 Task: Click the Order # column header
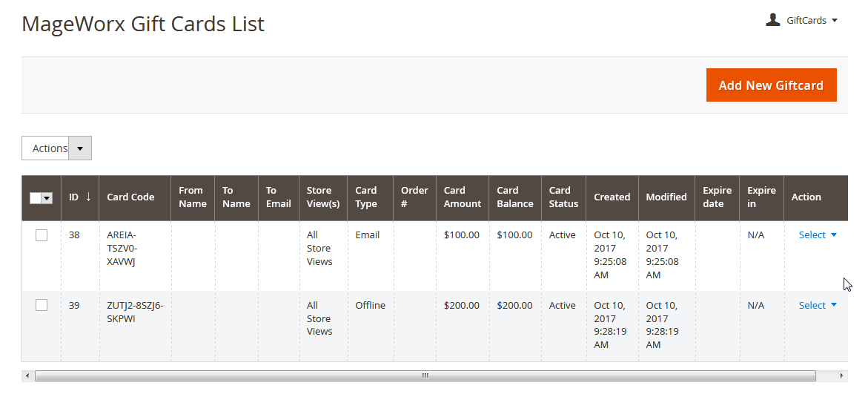[x=414, y=197]
